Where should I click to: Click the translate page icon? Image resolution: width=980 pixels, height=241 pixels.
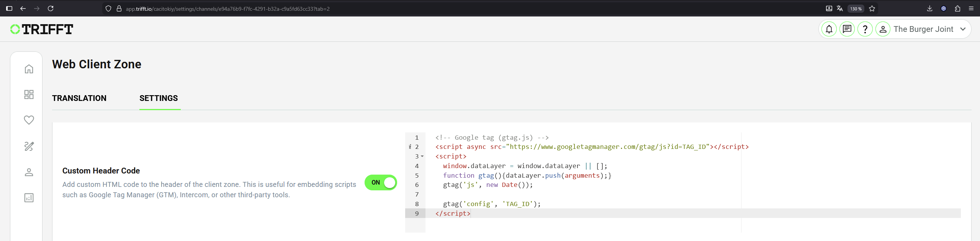pos(840,8)
